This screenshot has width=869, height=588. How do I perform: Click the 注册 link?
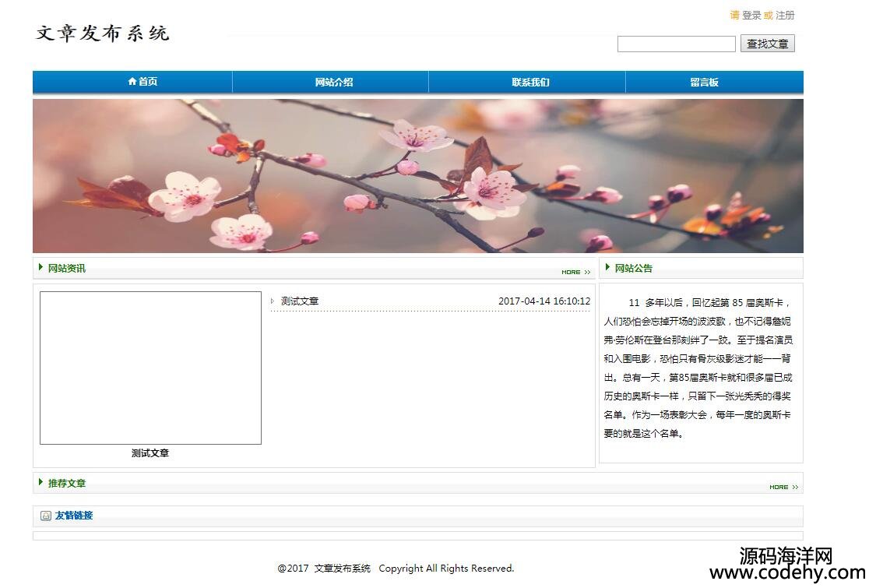pos(785,16)
